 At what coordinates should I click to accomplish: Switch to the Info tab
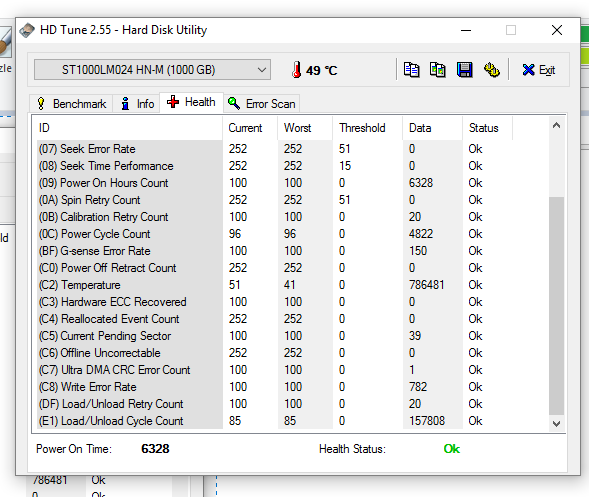(137, 103)
